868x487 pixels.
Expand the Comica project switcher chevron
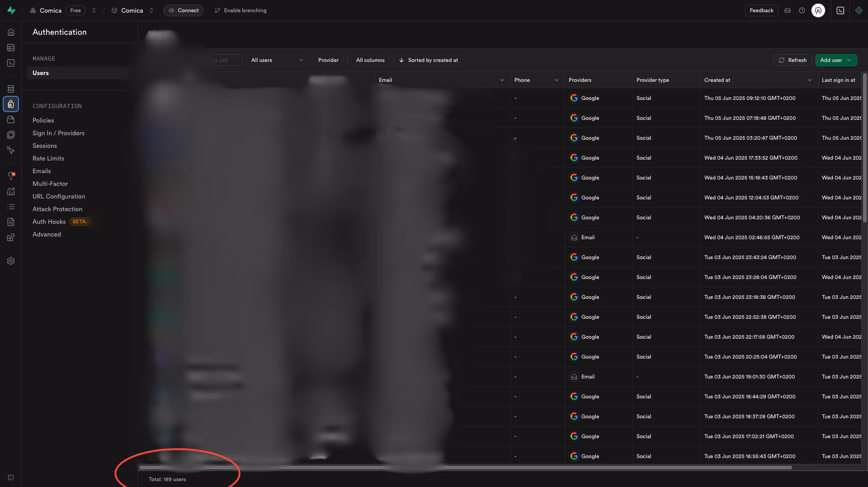(x=151, y=10)
